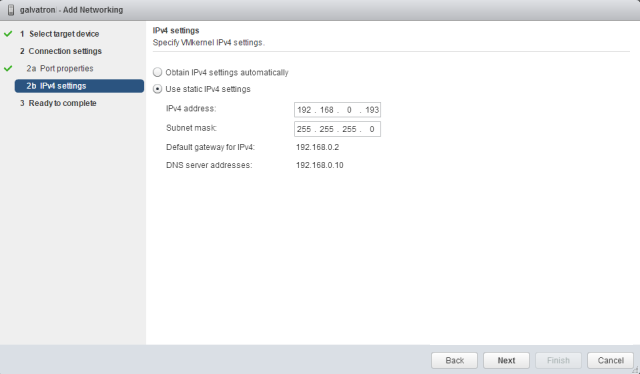The image size is (640, 374).
Task: Jump to step 3 Ready to complete
Action: point(58,103)
